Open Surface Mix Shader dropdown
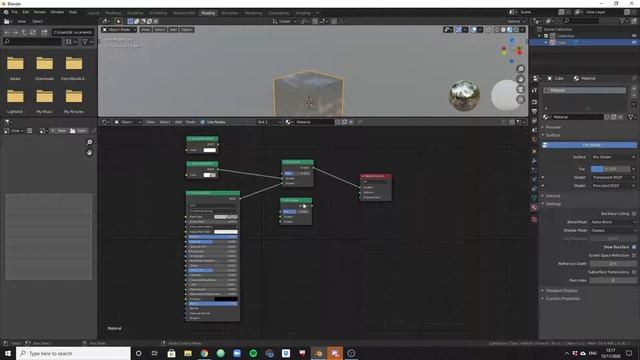Image resolution: width=640 pixels, height=360 pixels. [613, 157]
